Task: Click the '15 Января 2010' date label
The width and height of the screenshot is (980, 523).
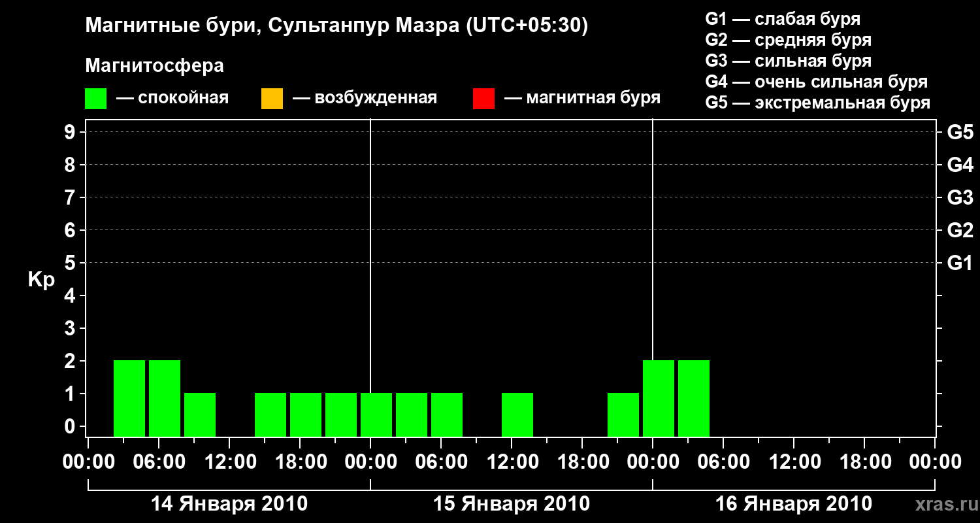Action: tap(512, 503)
